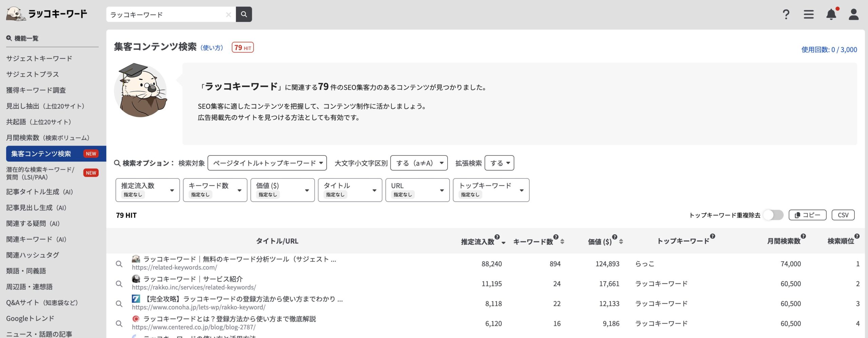Open the user account icon

click(x=853, y=14)
